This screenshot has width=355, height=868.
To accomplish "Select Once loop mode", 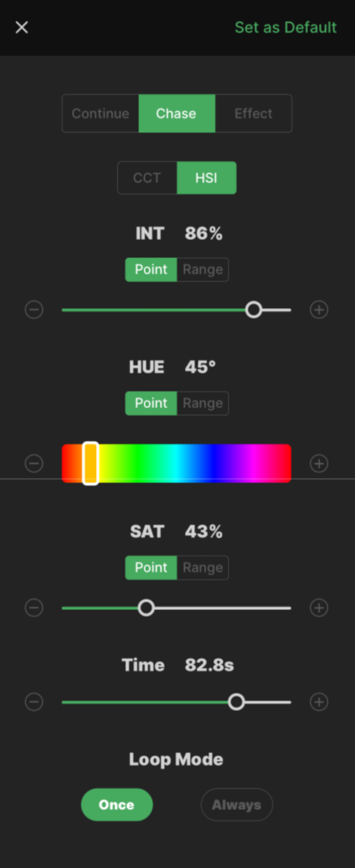I will point(117,805).
